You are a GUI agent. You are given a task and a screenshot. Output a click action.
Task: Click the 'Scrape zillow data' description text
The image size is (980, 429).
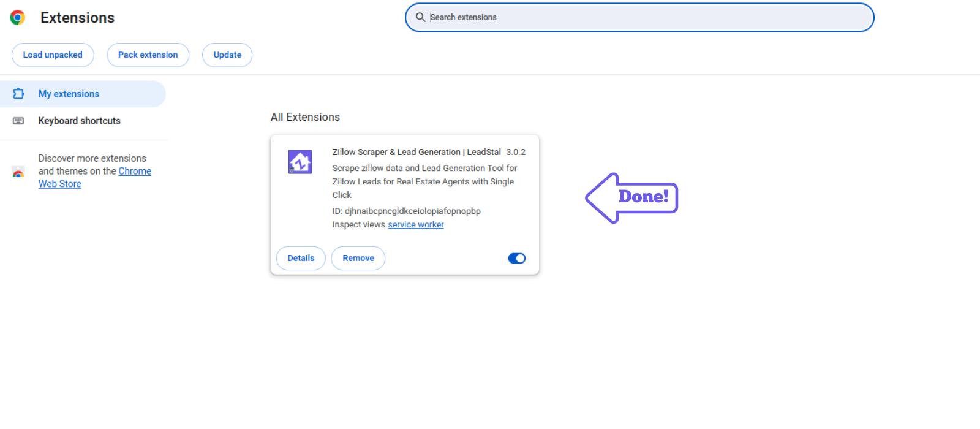tap(425, 181)
